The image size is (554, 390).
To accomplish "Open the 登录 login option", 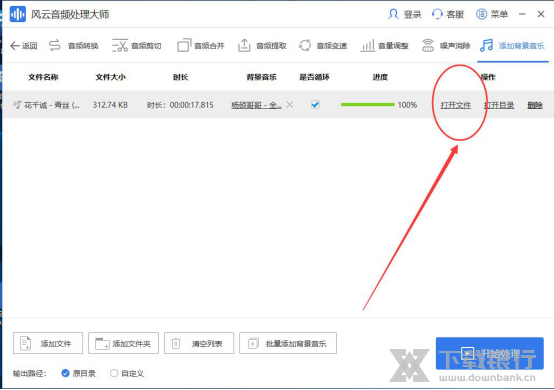I will pos(404,14).
